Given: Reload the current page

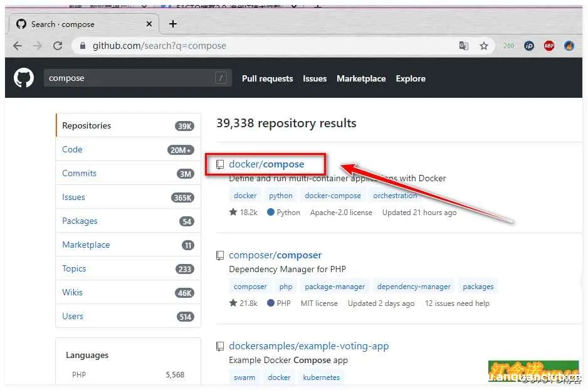Looking at the screenshot, I should (58, 45).
